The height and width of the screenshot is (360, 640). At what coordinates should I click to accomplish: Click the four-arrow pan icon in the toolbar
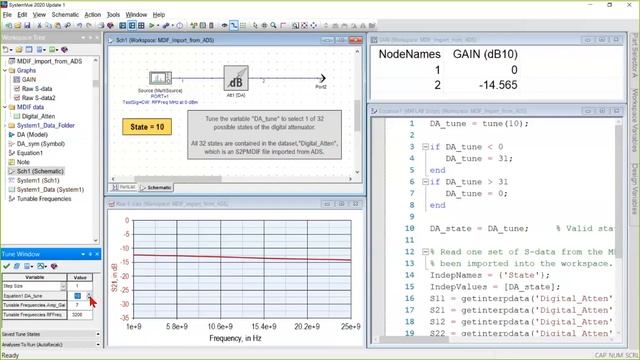pos(314,25)
